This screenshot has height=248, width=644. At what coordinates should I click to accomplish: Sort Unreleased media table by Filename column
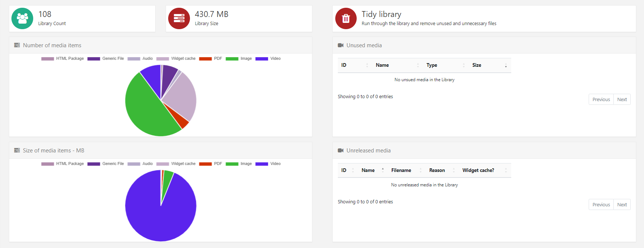tap(405, 170)
